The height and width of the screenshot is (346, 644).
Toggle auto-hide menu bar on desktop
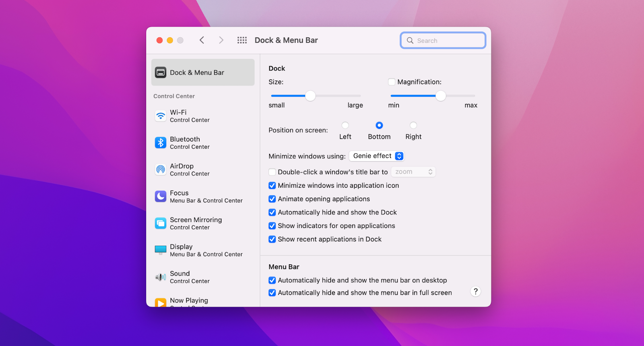[x=272, y=280]
